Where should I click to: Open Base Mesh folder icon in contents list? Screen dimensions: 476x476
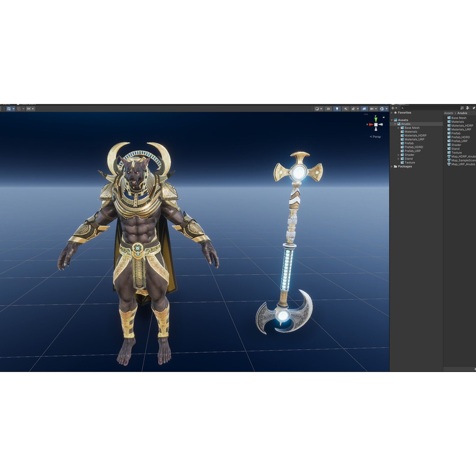tap(449, 118)
